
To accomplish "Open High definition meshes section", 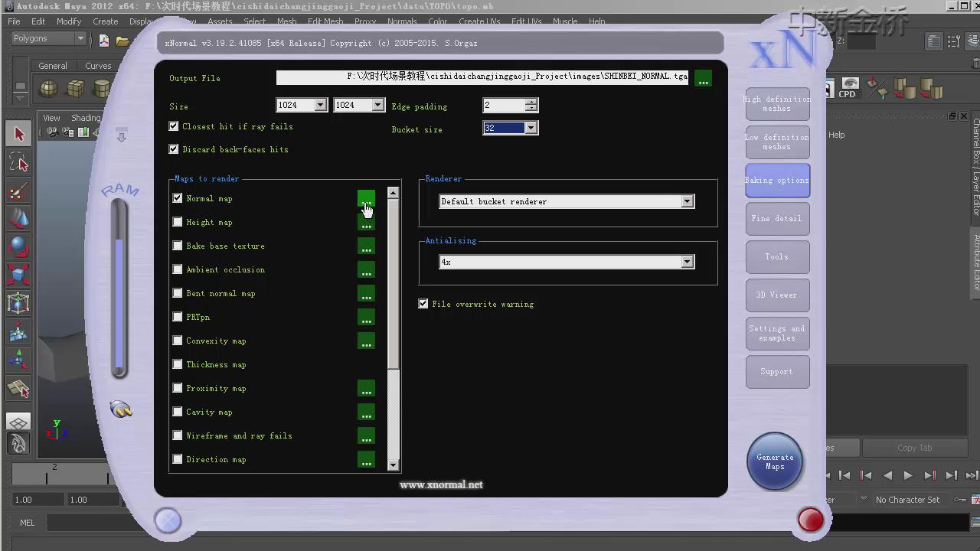I will pos(777,104).
